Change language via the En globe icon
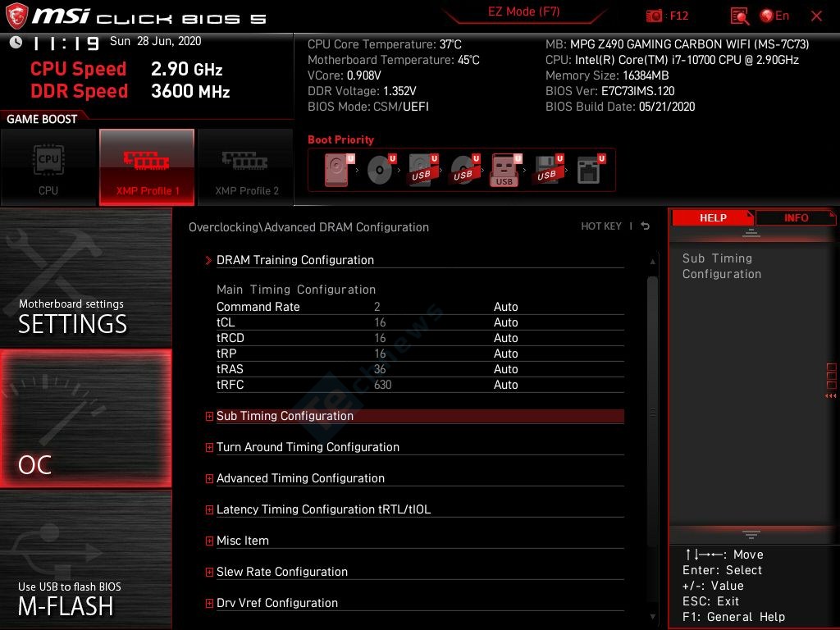 (774, 16)
